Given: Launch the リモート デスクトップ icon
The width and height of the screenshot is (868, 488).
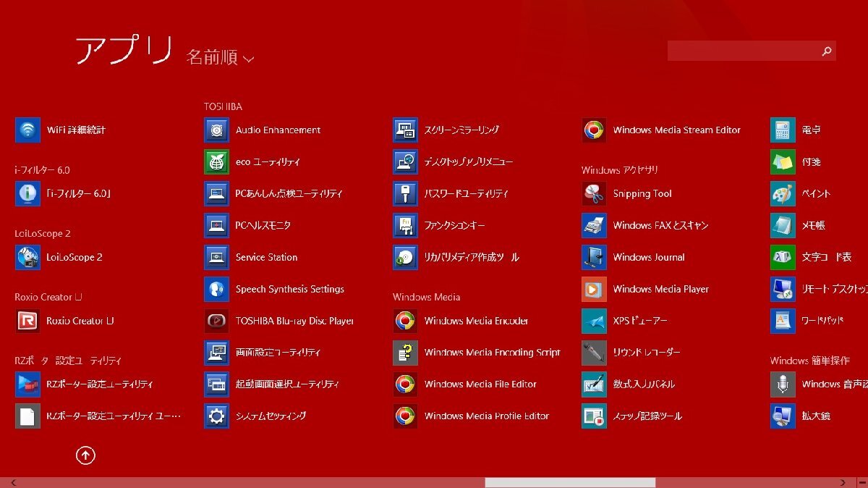Looking at the screenshot, I should (x=783, y=289).
